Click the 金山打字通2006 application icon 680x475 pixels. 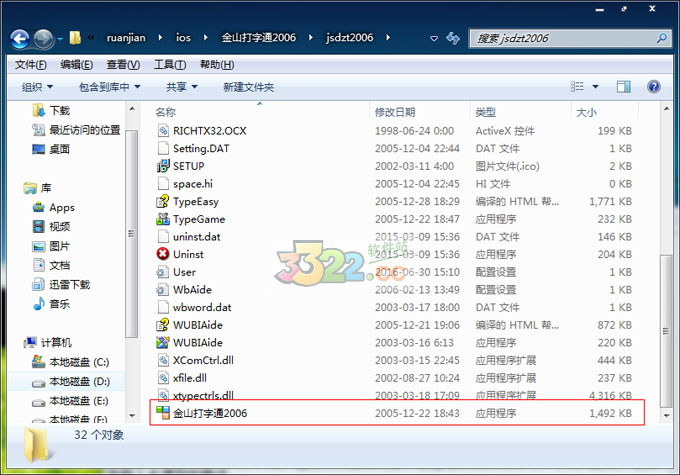pos(163,413)
